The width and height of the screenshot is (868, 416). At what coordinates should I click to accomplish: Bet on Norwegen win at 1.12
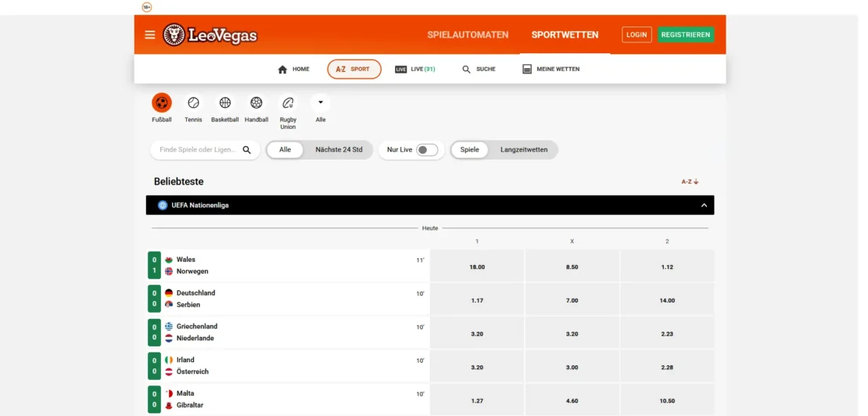click(x=667, y=267)
